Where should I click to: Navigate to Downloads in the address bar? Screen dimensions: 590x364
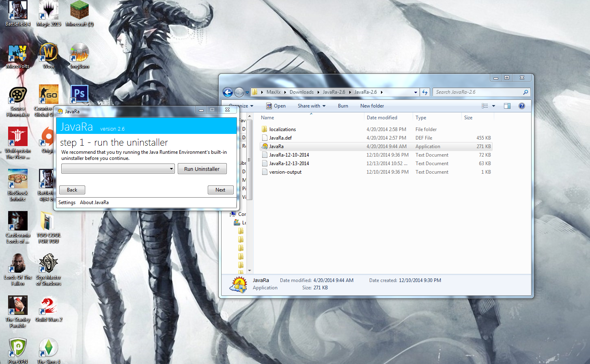pyautogui.click(x=301, y=92)
